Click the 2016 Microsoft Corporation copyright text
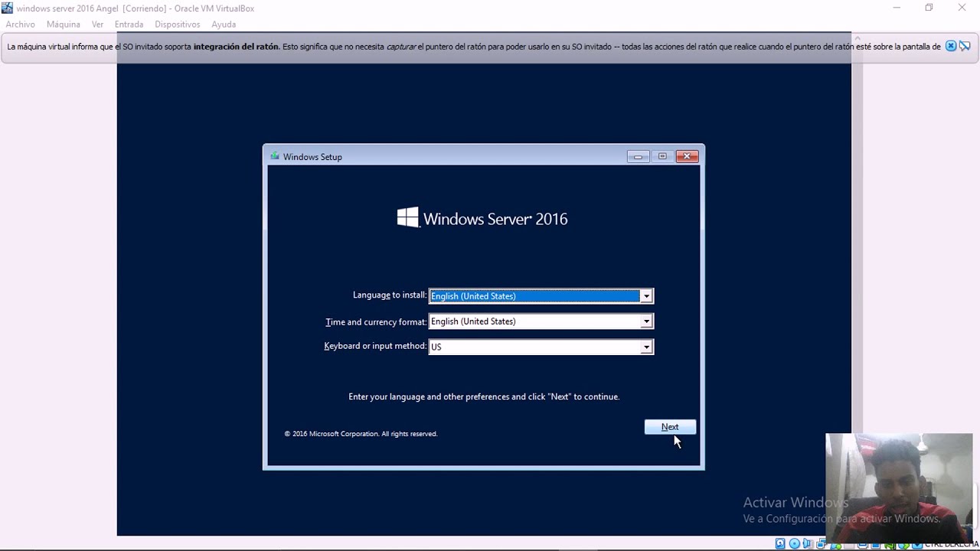This screenshot has width=980, height=551. (361, 434)
